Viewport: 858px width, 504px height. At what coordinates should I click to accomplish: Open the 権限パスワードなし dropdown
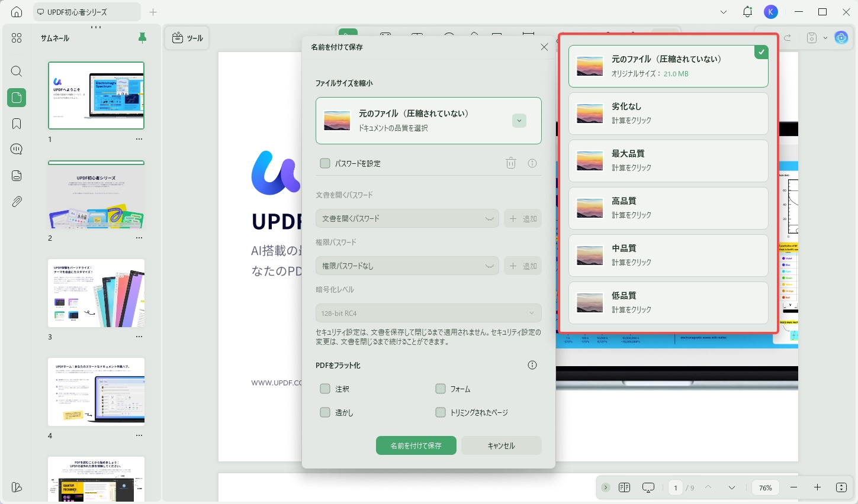[x=407, y=266]
